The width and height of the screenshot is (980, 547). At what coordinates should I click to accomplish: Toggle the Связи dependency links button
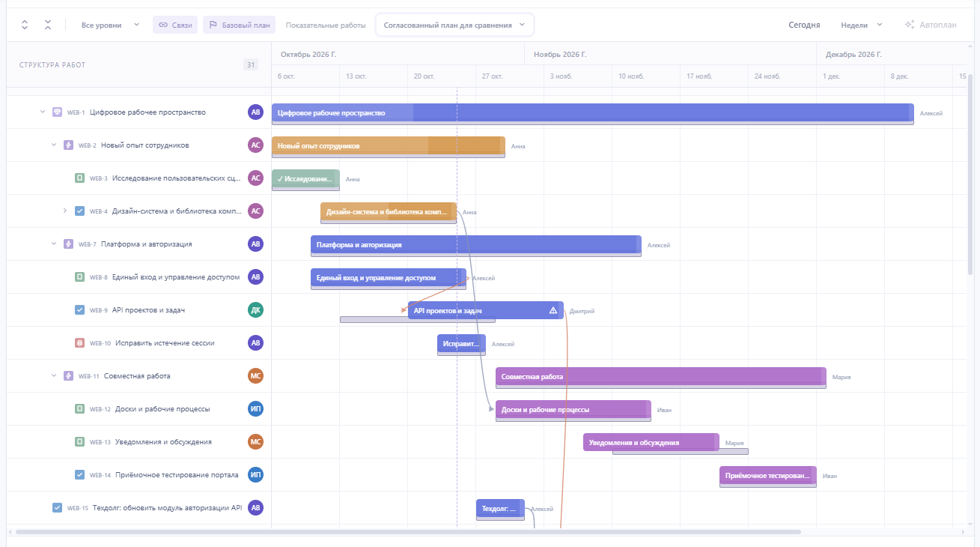[x=175, y=25]
